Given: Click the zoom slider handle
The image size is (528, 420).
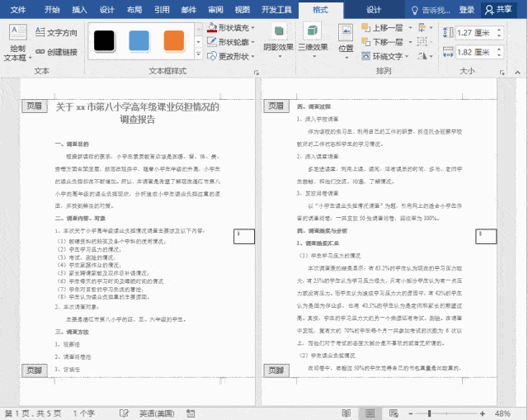Looking at the screenshot, I should [429, 413].
